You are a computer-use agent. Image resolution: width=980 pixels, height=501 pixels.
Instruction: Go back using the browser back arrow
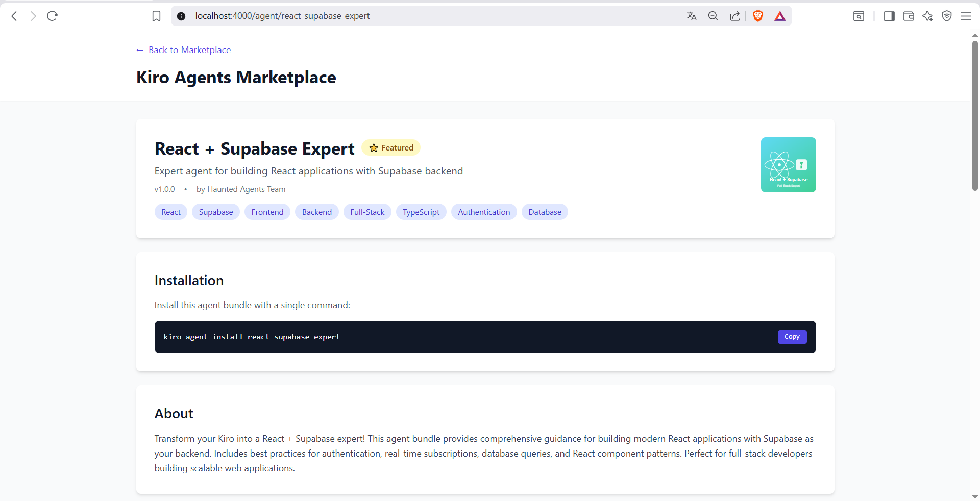point(14,16)
